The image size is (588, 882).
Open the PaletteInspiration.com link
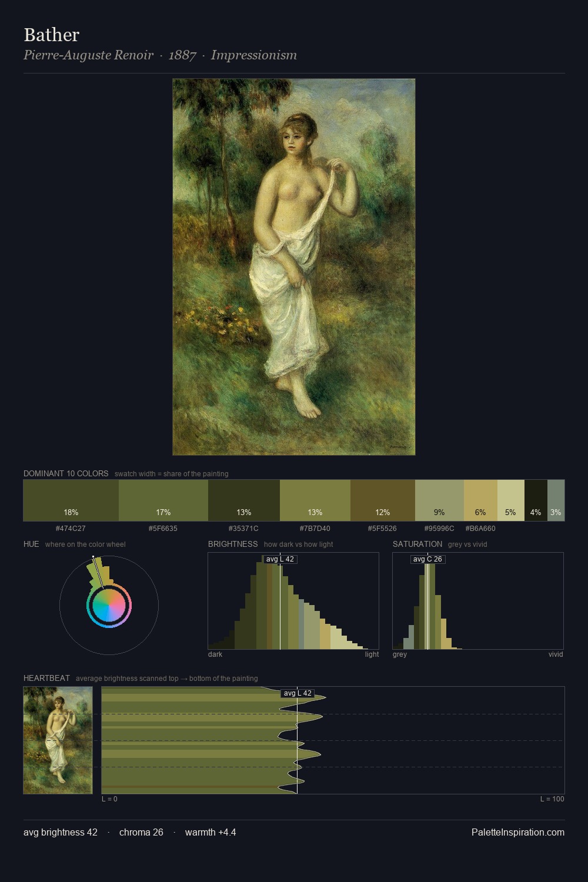[x=518, y=833]
